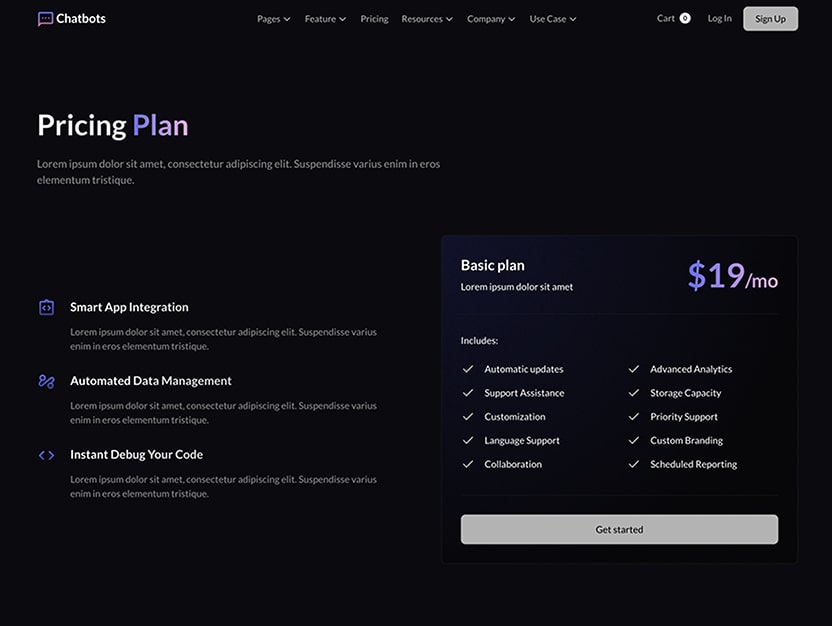Click the checkmark beside Scheduled Reporting
This screenshot has height=626, width=832.
[634, 464]
